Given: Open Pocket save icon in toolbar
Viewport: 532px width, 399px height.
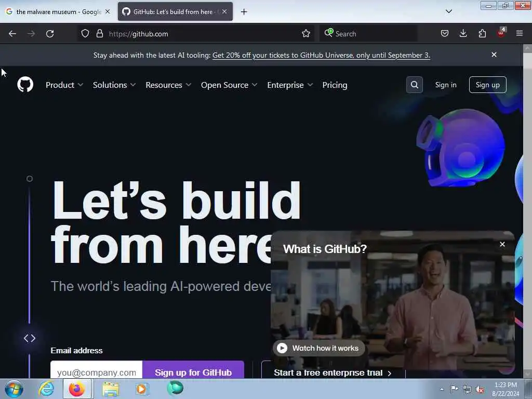Looking at the screenshot, I should tap(445, 34).
